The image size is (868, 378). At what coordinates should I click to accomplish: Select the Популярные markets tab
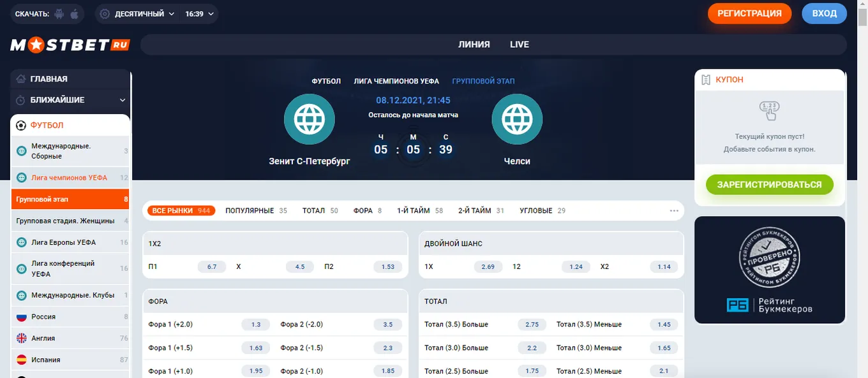click(257, 210)
